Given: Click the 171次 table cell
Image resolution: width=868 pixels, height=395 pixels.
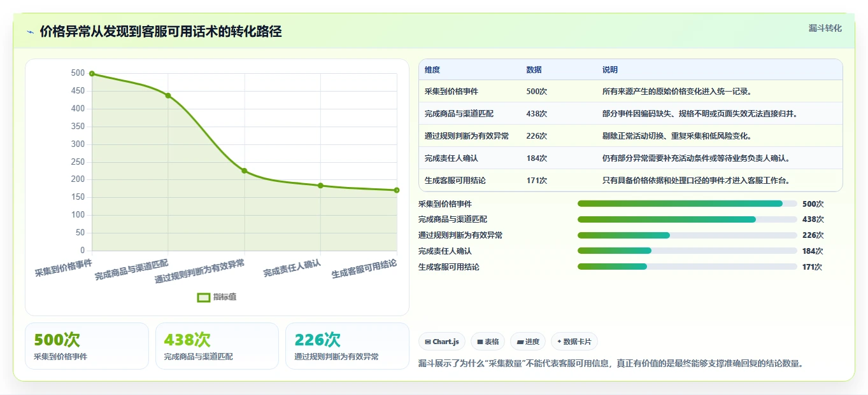Looking at the screenshot, I should pos(537,181).
